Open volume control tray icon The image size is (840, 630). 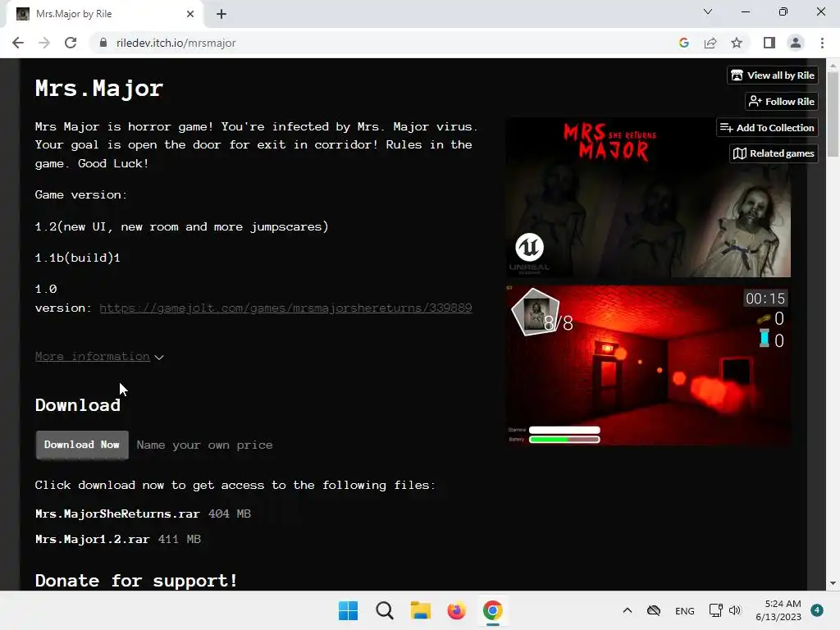click(x=734, y=610)
